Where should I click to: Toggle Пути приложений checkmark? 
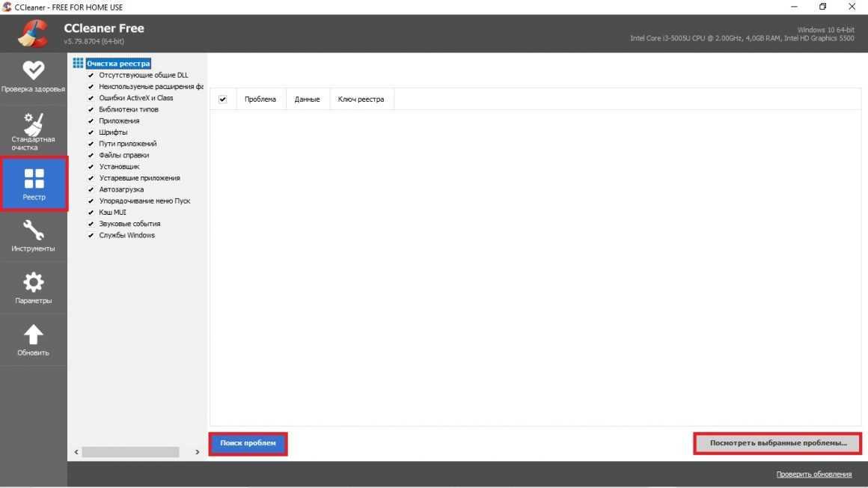(x=91, y=144)
